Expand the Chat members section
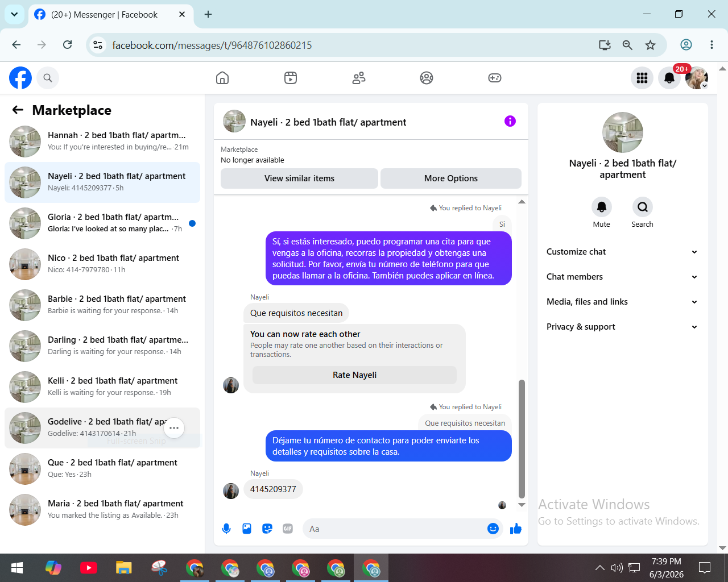728x582 pixels. coord(622,277)
